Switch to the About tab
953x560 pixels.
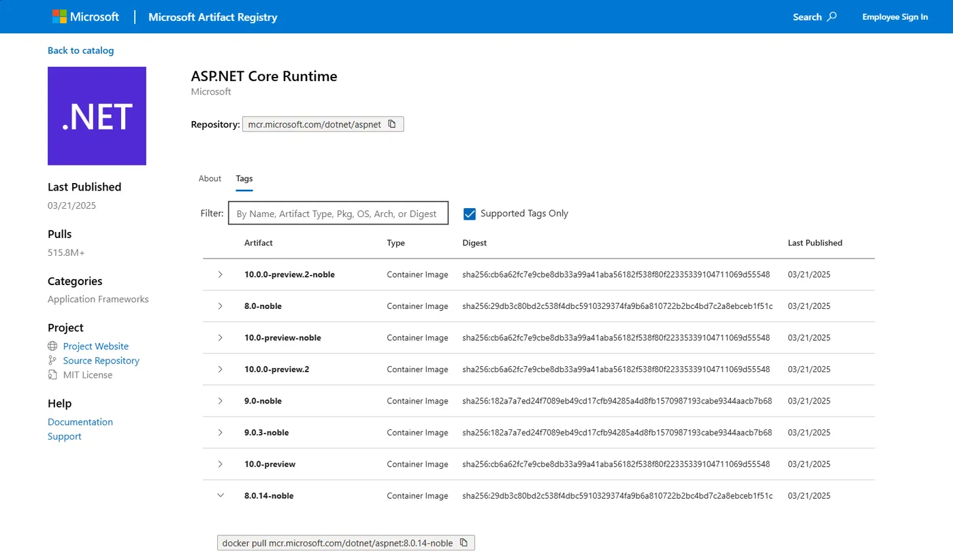tap(210, 178)
